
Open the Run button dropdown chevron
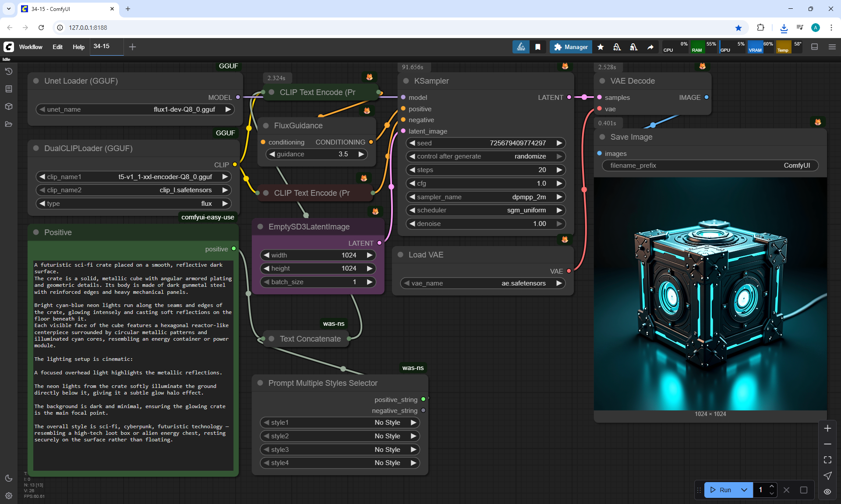[744, 490]
